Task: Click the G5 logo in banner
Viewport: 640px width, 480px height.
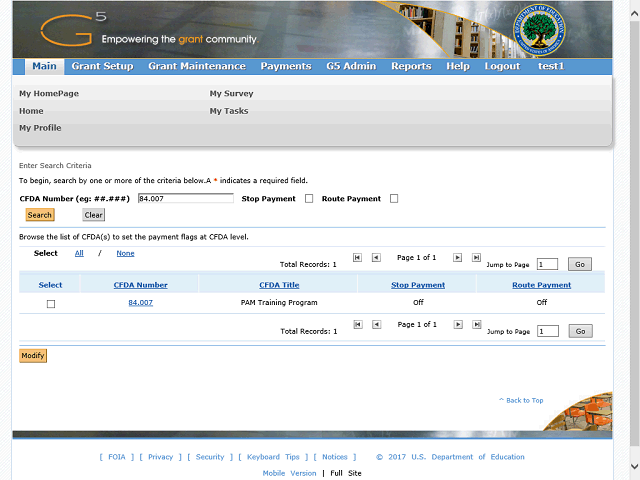Action: pyautogui.click(x=73, y=29)
